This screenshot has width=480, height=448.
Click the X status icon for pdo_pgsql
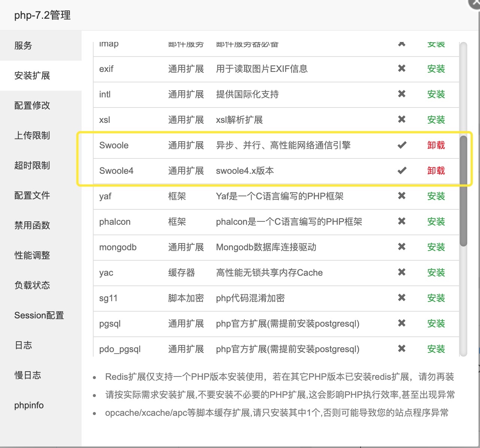(x=402, y=348)
